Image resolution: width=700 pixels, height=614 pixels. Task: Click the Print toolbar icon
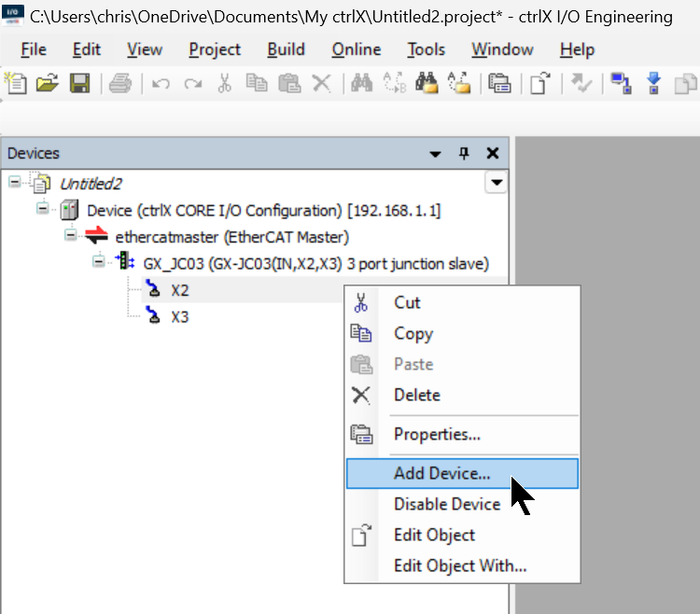pos(120,83)
